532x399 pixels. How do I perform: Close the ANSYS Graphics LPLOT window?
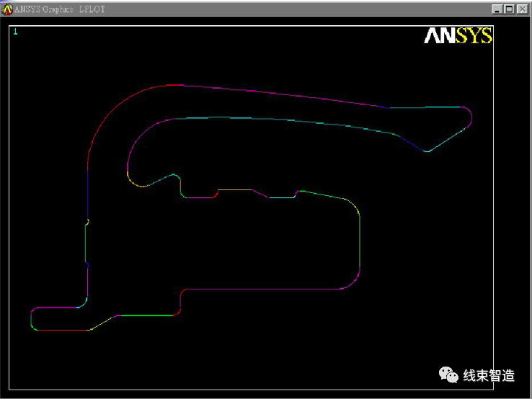coord(522,9)
